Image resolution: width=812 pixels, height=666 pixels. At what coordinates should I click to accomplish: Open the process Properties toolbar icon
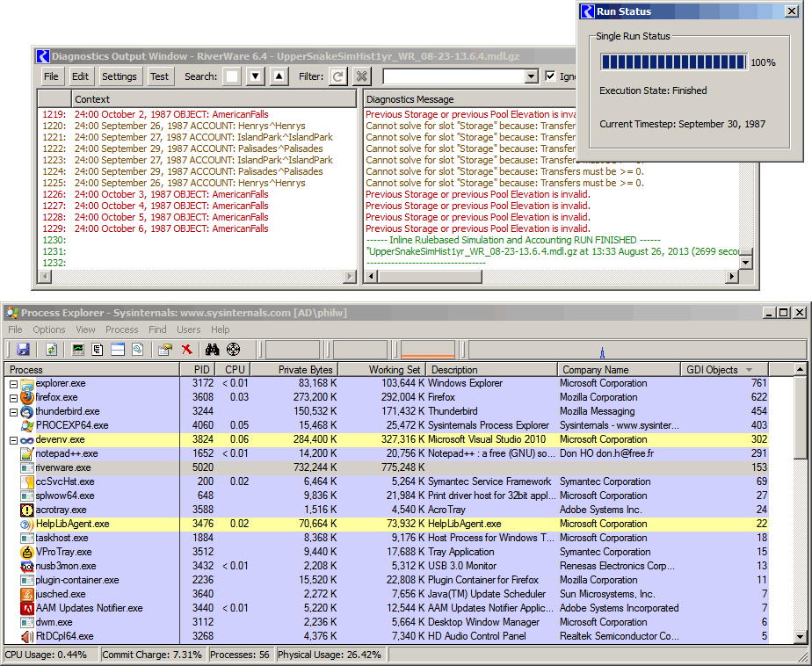pos(165,350)
